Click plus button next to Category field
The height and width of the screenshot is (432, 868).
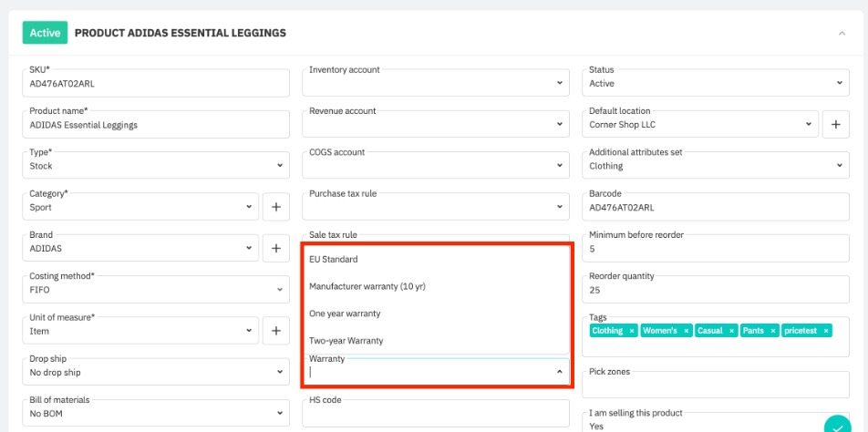(275, 207)
